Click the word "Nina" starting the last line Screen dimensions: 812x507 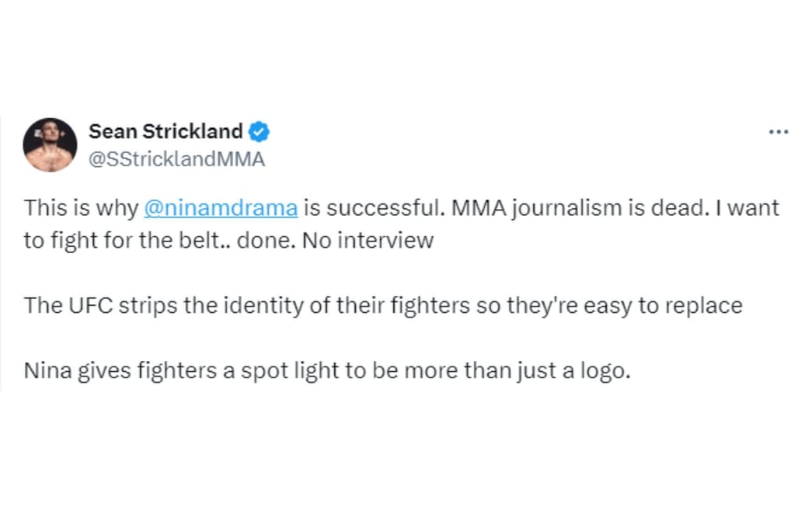(48, 370)
